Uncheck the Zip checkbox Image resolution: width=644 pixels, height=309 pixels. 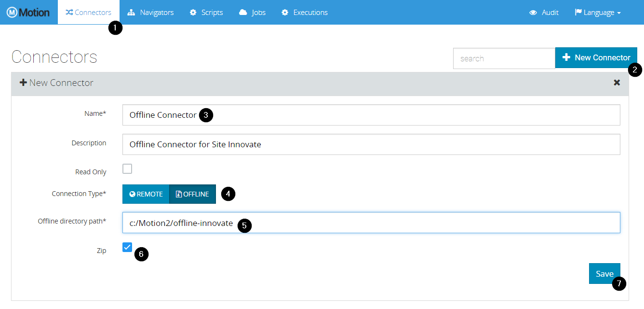(x=127, y=247)
